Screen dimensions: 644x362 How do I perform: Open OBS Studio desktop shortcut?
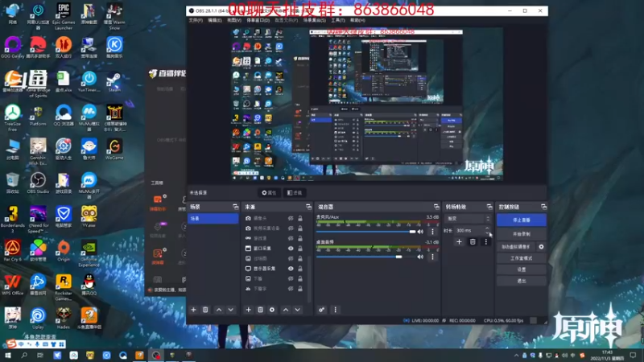click(38, 183)
